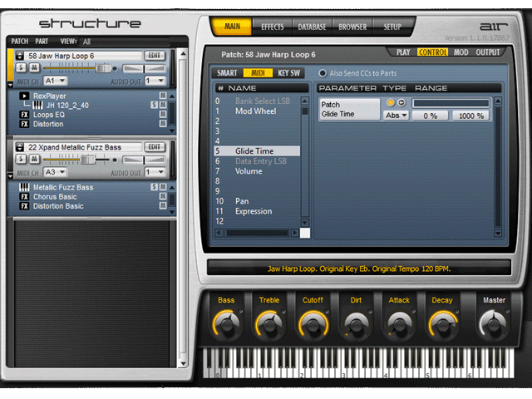Screen dimensions: 532x399
Task: Select the Pan controller row
Action: tap(257, 201)
